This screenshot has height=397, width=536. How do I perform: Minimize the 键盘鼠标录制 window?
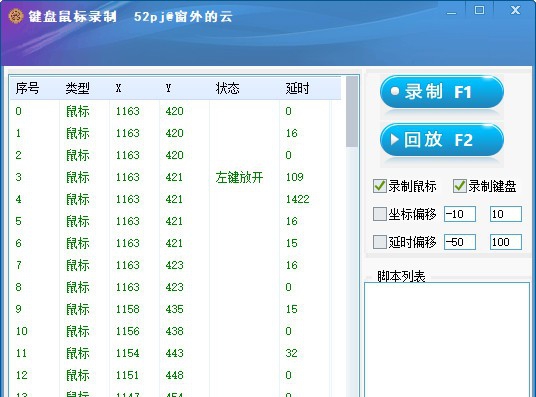452,11
